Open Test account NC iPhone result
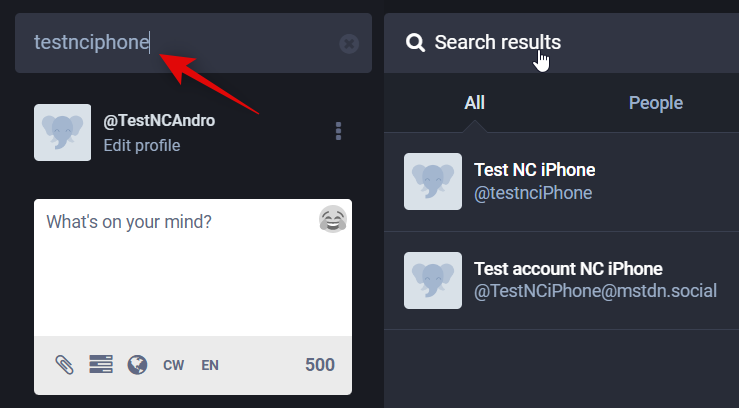Image resolution: width=739 pixels, height=408 pixels. (x=568, y=269)
